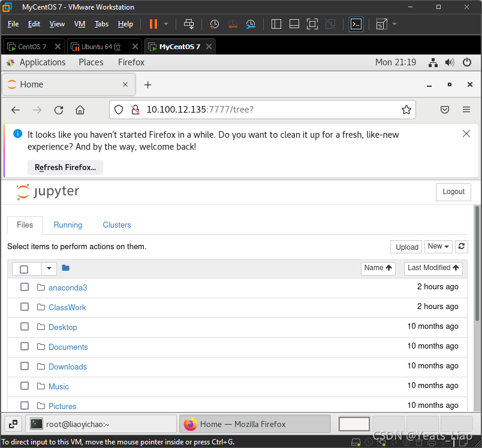Open the VM menu
This screenshot has width=482, height=448.
(80, 24)
